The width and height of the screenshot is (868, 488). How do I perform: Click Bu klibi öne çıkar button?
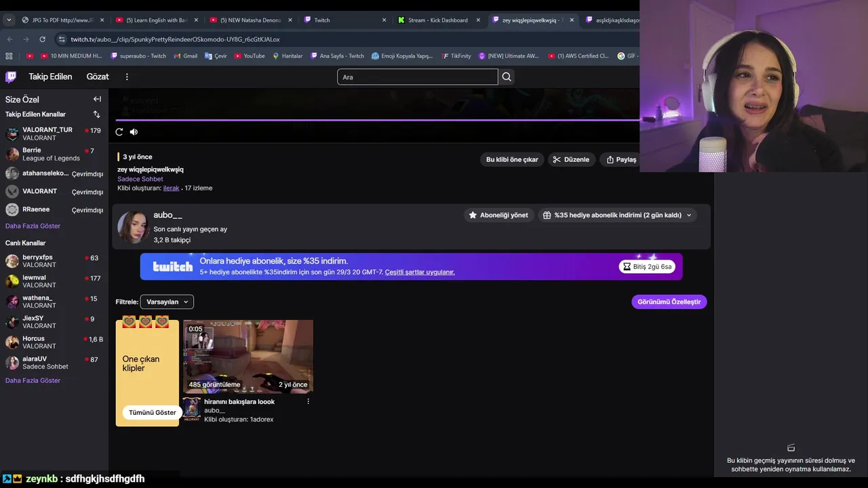[x=512, y=159]
